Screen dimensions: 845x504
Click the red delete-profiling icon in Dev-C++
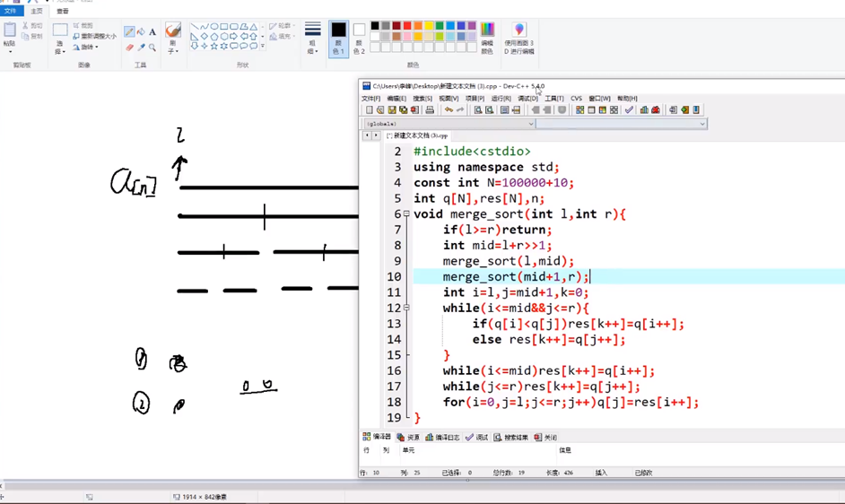click(656, 110)
